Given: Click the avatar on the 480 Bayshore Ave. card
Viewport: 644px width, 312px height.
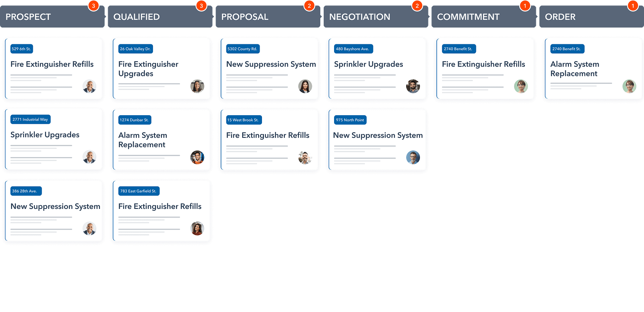Looking at the screenshot, I should 413,86.
